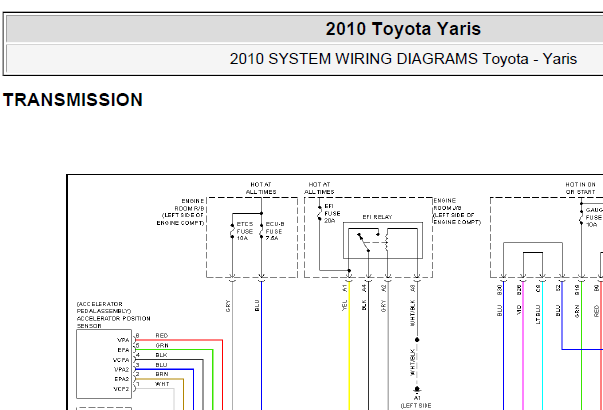Click the ETCS fuse symbol
This screenshot has width=603, height=410.
click(232, 231)
